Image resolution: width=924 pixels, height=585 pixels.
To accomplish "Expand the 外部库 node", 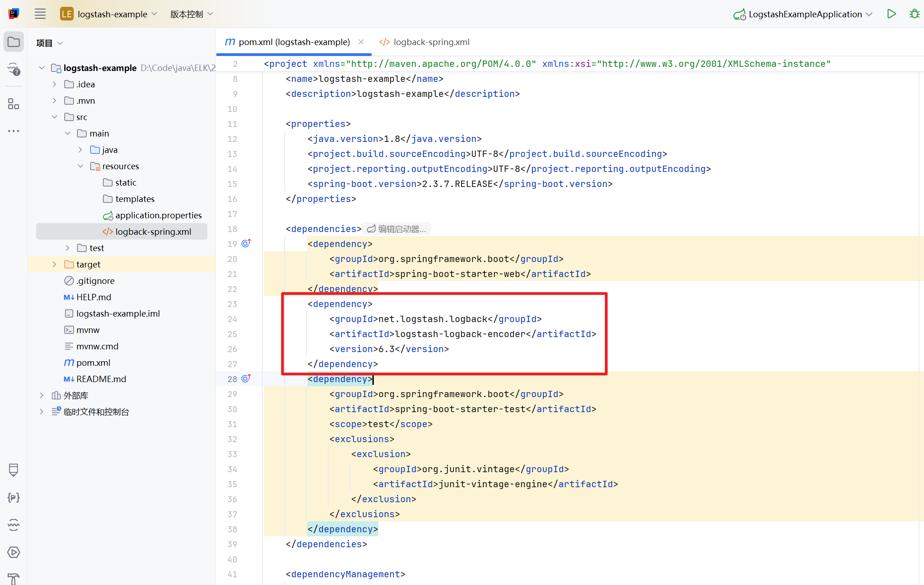I will point(42,395).
